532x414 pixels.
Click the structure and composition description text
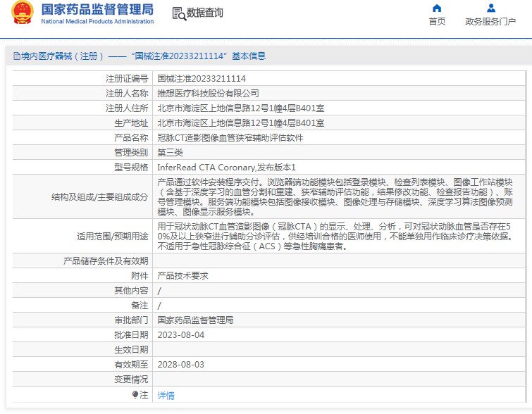[x=335, y=197]
